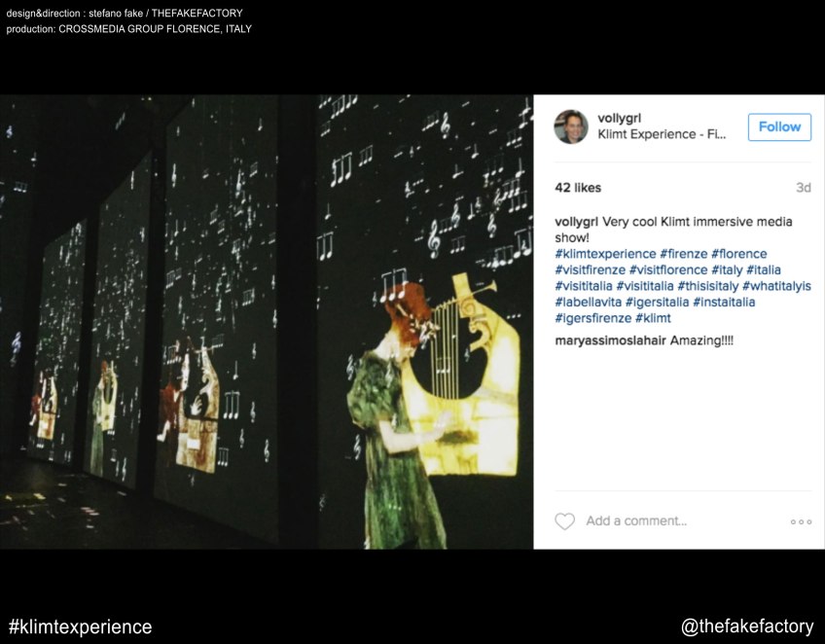Open the three-dot more options menu

[x=801, y=521]
